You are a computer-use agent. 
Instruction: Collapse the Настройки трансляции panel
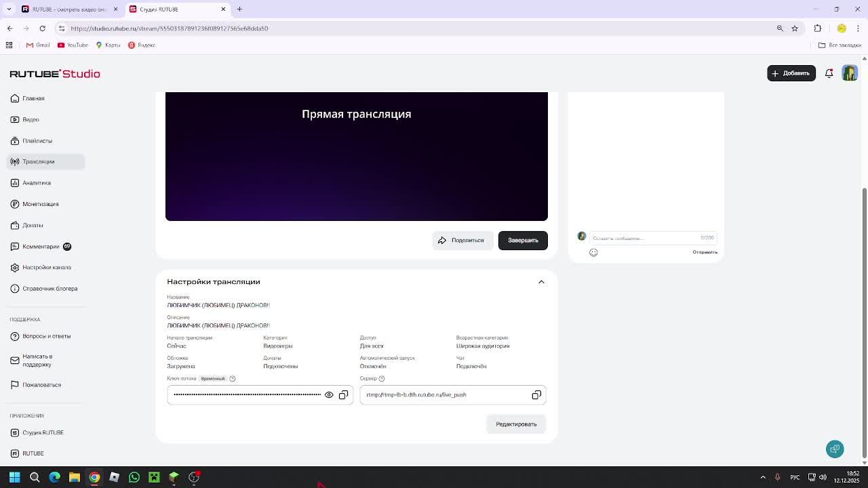(541, 282)
